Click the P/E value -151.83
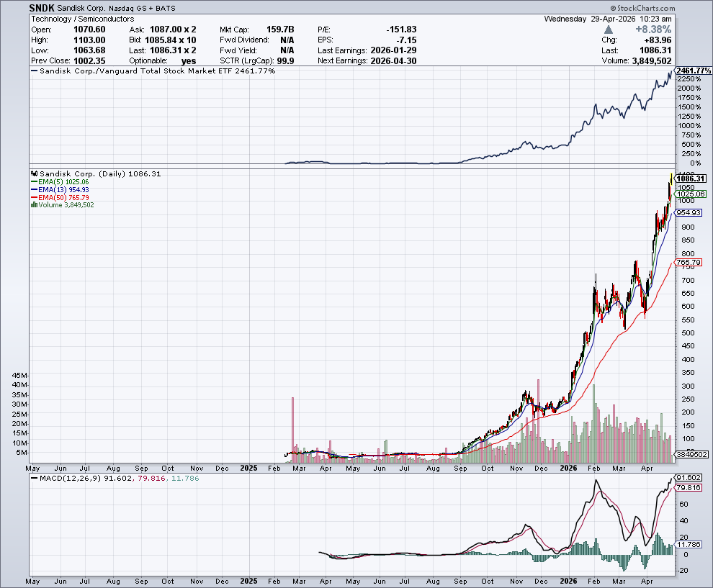713x588 pixels. click(401, 30)
